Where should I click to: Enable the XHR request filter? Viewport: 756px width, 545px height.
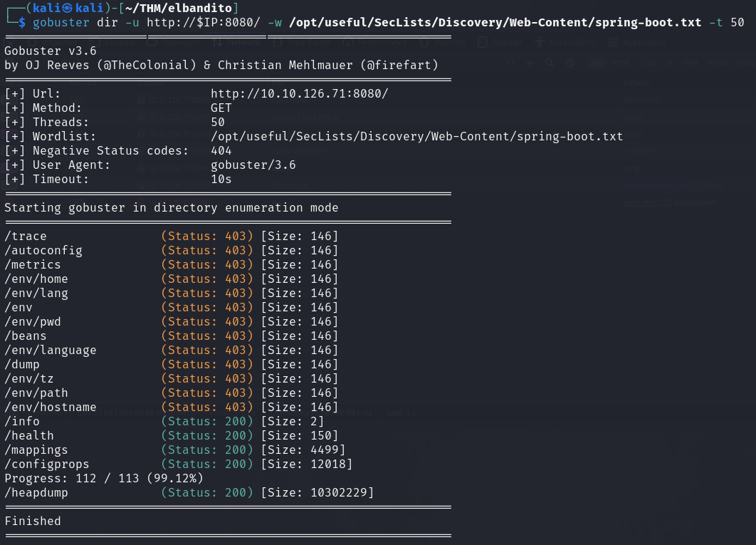pyautogui.click(x=691, y=63)
